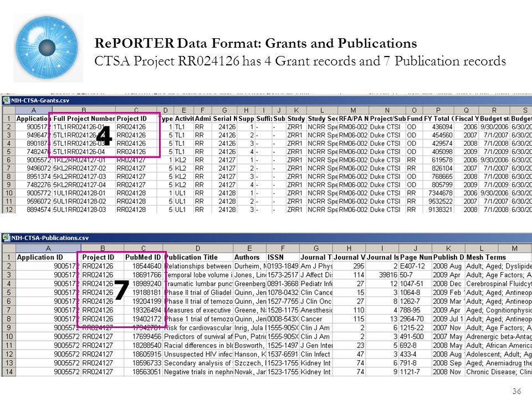The image size is (532, 399).
Task: Click the 'PubMed ID' header cell
Action: pyautogui.click(x=143, y=257)
